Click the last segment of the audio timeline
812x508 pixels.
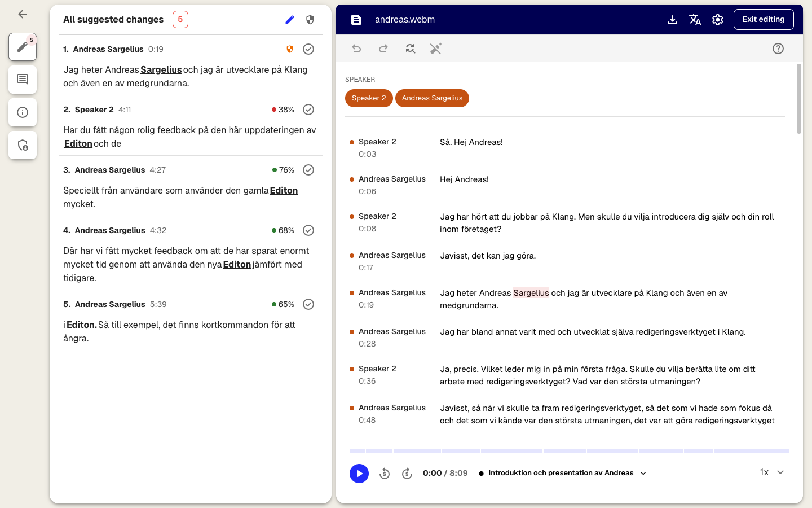pyautogui.click(x=752, y=451)
